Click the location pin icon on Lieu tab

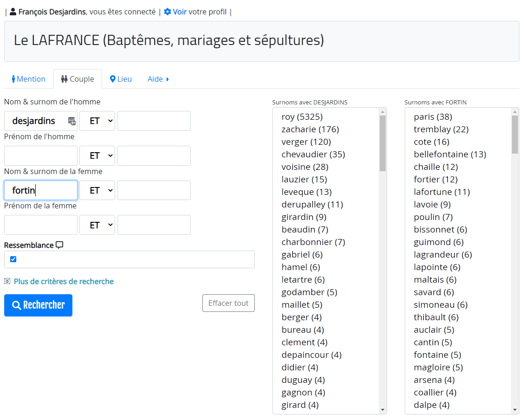point(112,79)
